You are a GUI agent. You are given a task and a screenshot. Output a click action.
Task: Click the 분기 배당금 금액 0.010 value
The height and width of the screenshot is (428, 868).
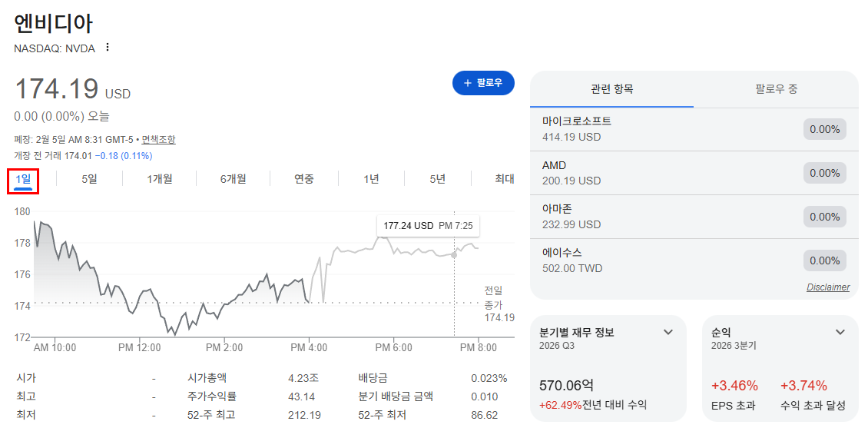point(485,397)
